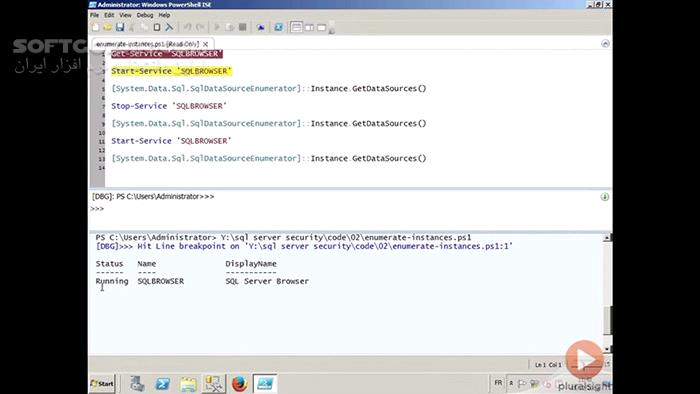Screen dimensions: 700x394
Task: Open the Edit menu
Action: pos(109,15)
